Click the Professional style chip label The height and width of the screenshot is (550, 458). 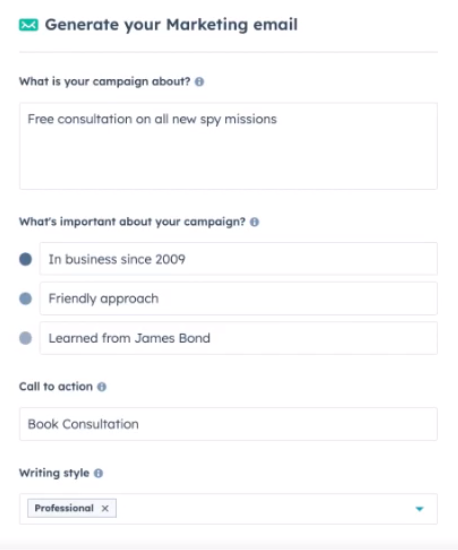pos(64,508)
